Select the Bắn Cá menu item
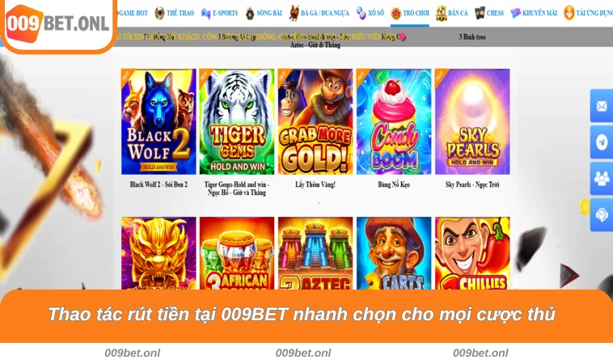The height and width of the screenshot is (364, 613). [x=451, y=13]
